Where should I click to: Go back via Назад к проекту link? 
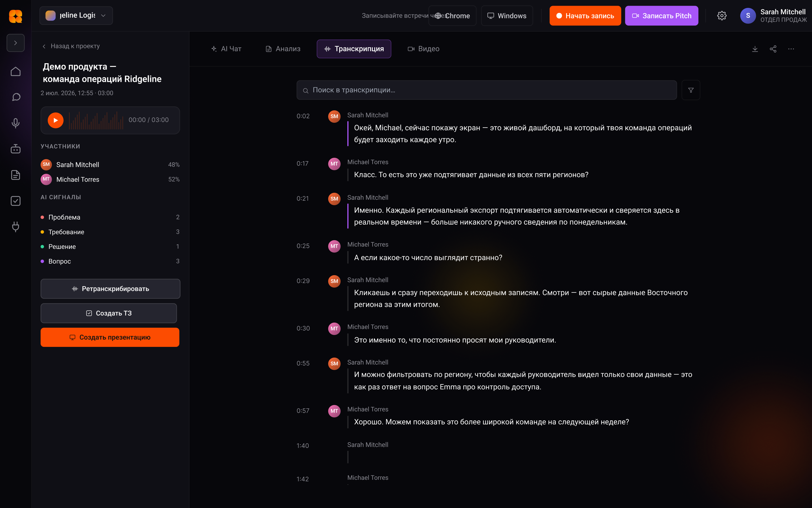[71, 46]
